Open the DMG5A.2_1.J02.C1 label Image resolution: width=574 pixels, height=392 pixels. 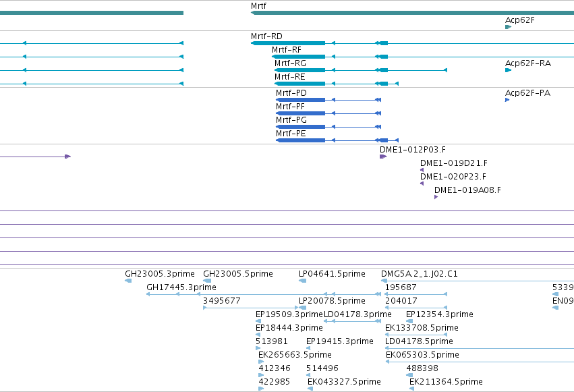[x=420, y=274]
